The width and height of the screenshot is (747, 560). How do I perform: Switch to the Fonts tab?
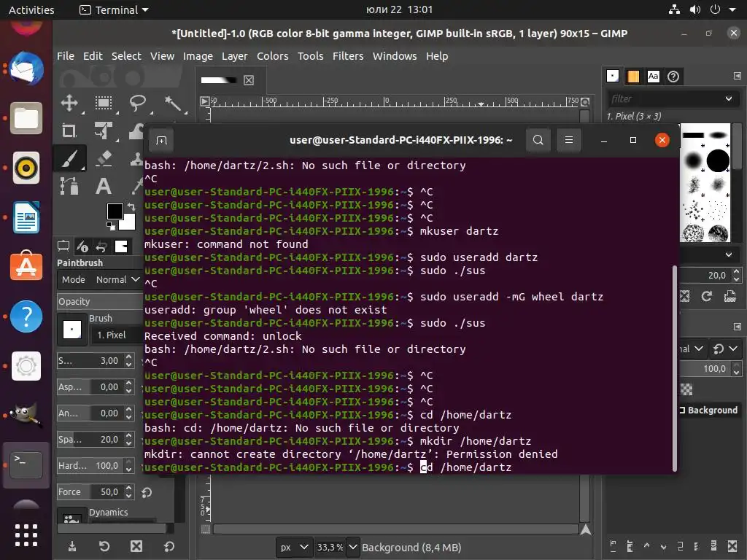653,76
